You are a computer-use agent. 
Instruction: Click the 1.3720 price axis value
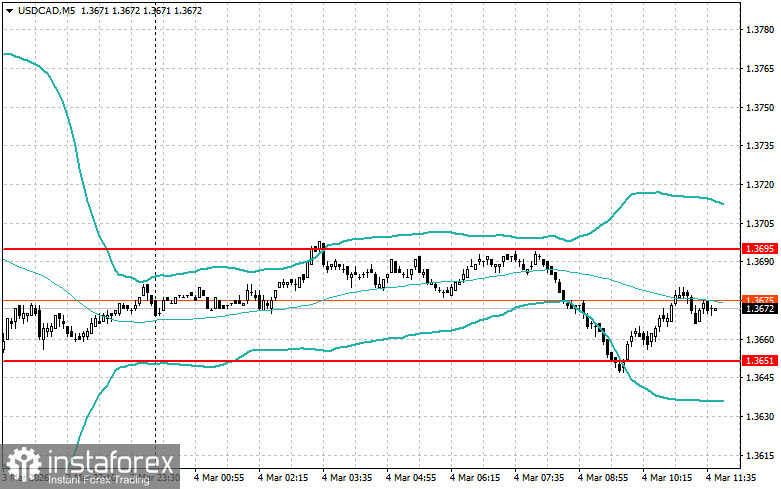point(760,185)
